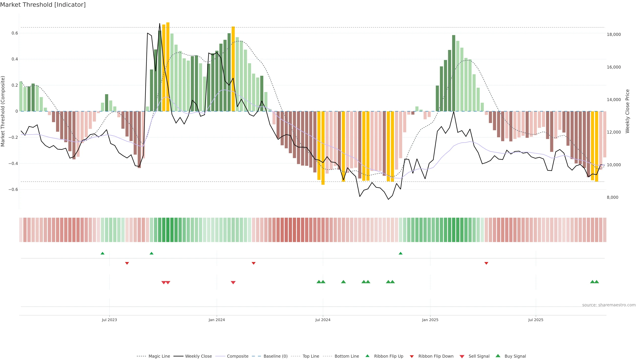Click the red flip-down marker before Jul 2025
The width and height of the screenshot is (644, 362).
486,263
